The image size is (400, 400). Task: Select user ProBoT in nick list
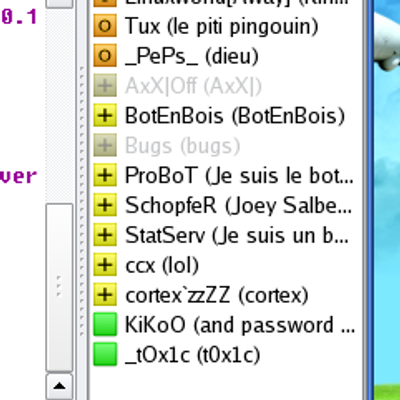click(x=239, y=175)
